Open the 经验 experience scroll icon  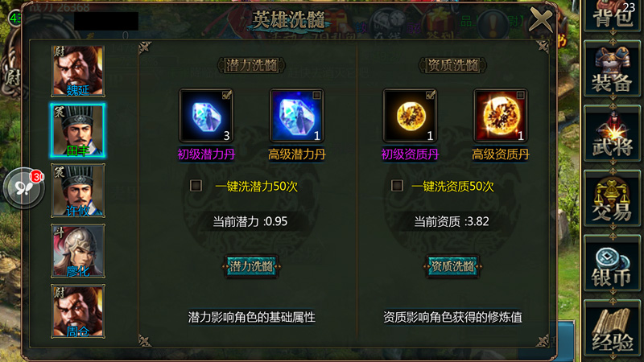click(612, 328)
